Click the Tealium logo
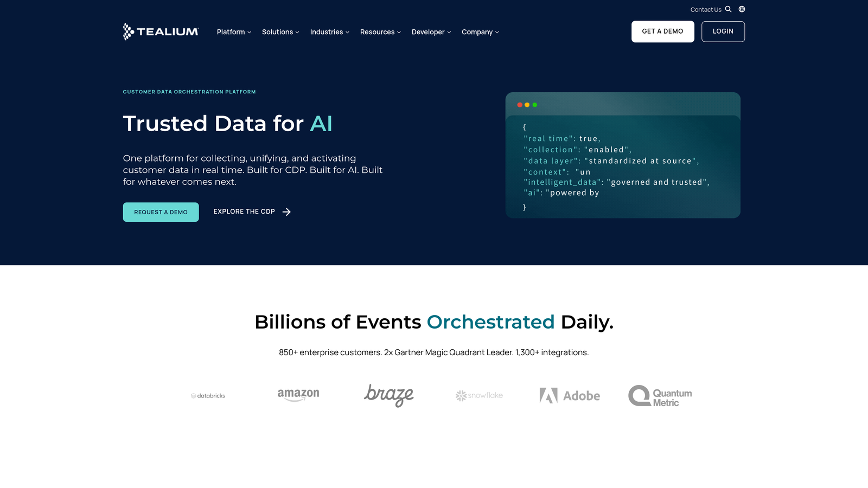 coord(161,31)
